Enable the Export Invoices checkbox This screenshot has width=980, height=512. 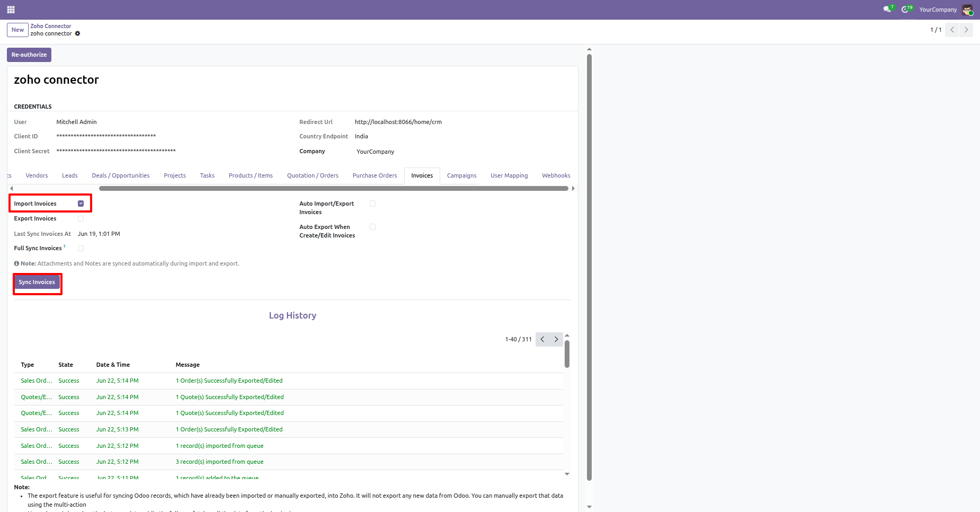pyautogui.click(x=81, y=218)
